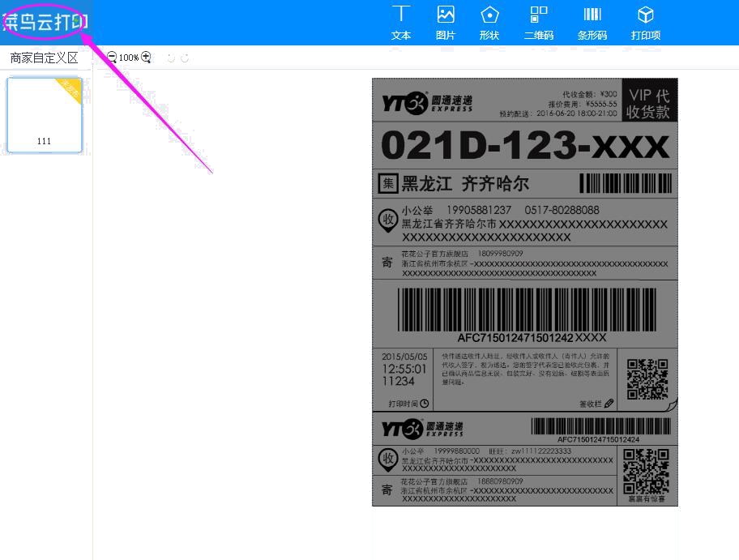
Task: Insert a 二维码 QR code element
Action: pyautogui.click(x=539, y=22)
